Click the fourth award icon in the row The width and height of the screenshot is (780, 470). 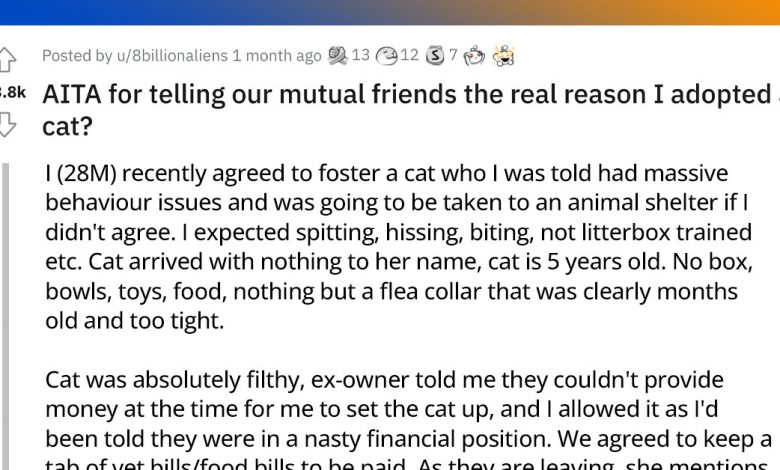(475, 56)
